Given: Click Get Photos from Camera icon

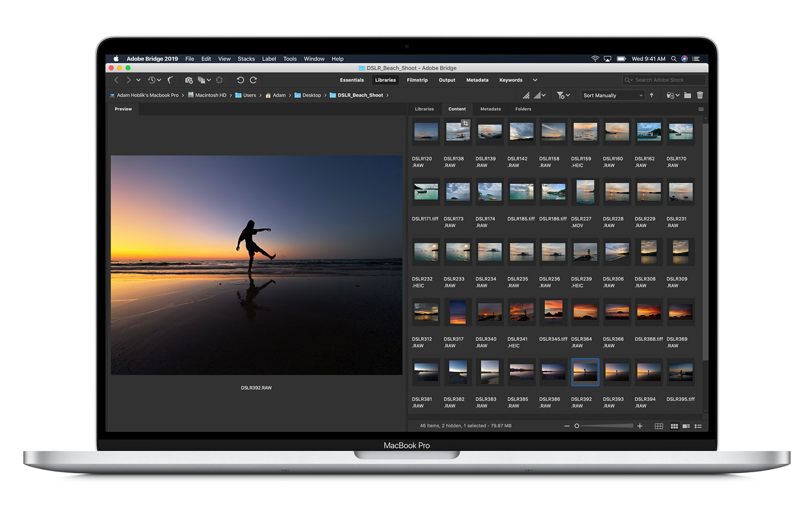Looking at the screenshot, I should pyautogui.click(x=189, y=80).
